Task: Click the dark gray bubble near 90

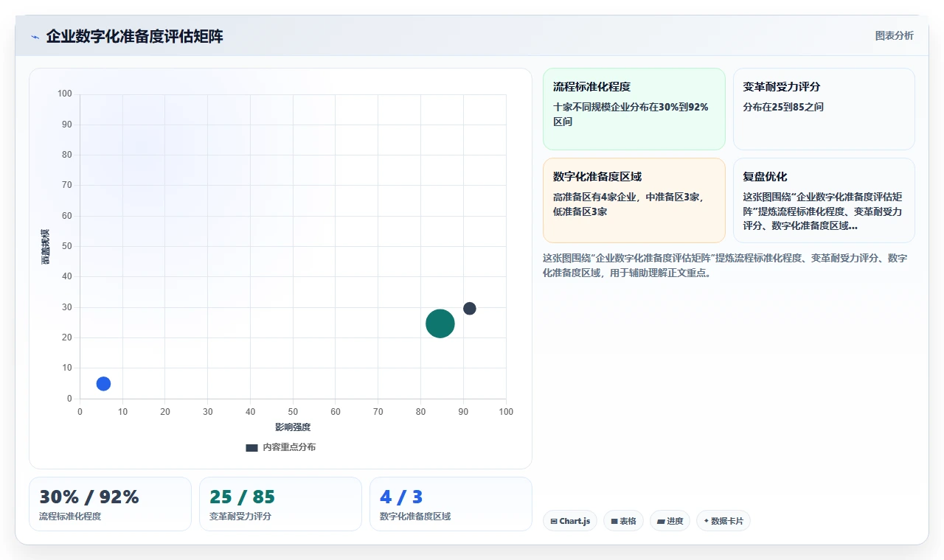Action: [469, 308]
